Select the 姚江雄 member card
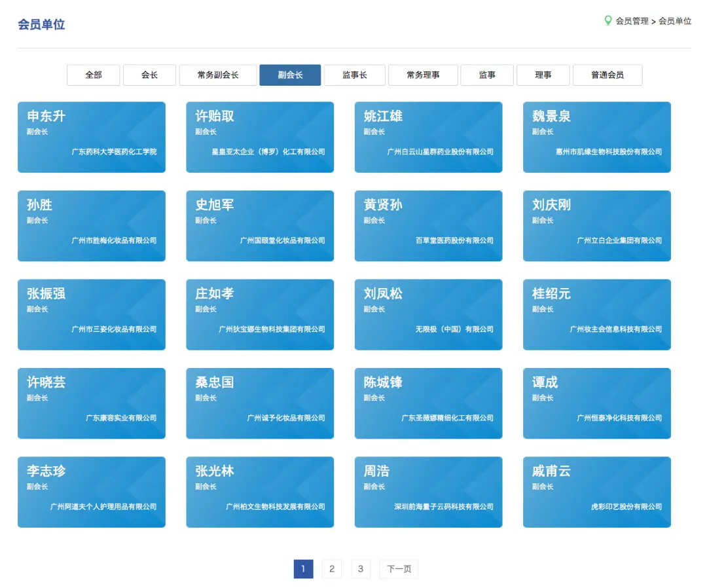 click(x=428, y=137)
